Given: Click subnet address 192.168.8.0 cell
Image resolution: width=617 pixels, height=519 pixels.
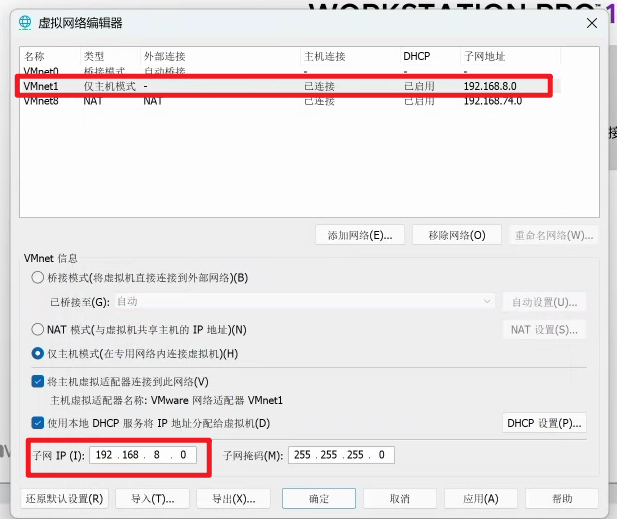Looking at the screenshot, I should 490,86.
